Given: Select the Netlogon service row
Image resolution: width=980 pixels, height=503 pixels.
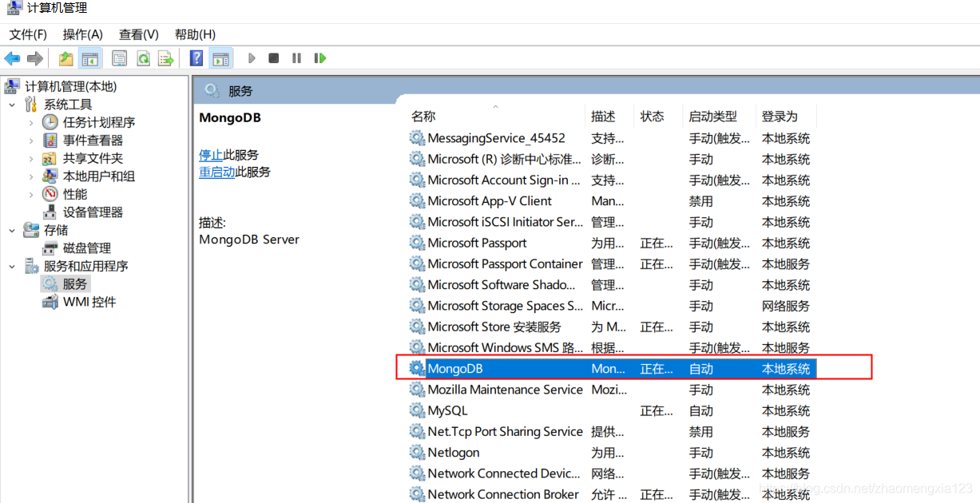Looking at the screenshot, I should tap(613, 453).
